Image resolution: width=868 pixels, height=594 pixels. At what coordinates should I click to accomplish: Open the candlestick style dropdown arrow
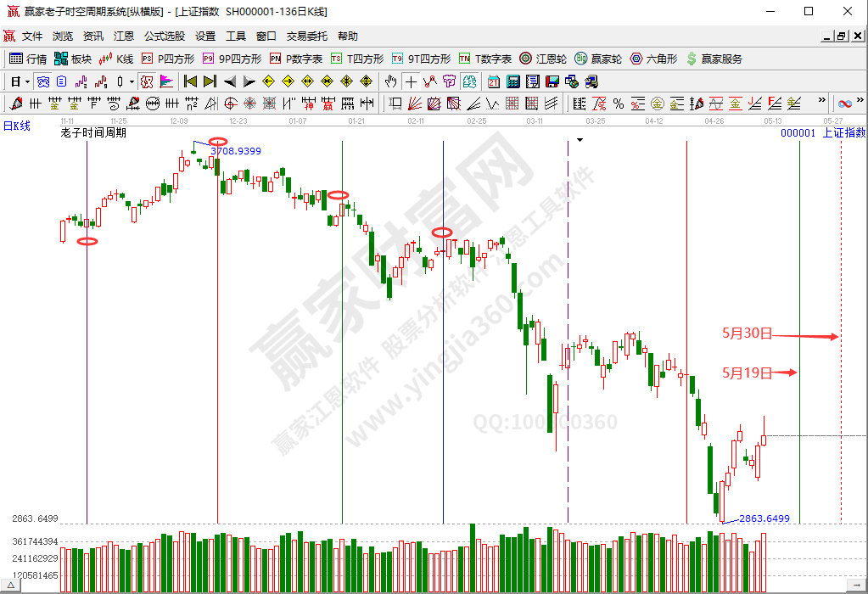pos(132,81)
